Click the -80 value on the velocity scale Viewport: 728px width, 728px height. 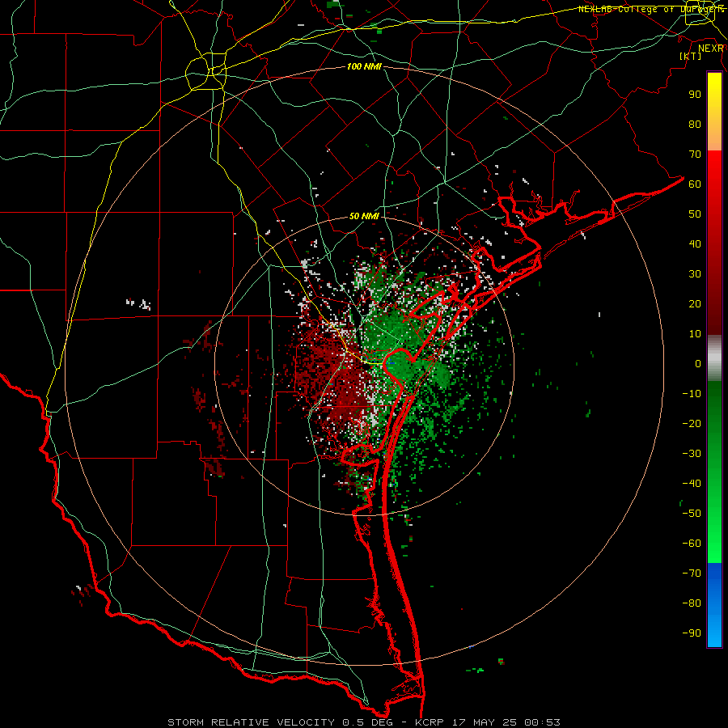coord(692,603)
